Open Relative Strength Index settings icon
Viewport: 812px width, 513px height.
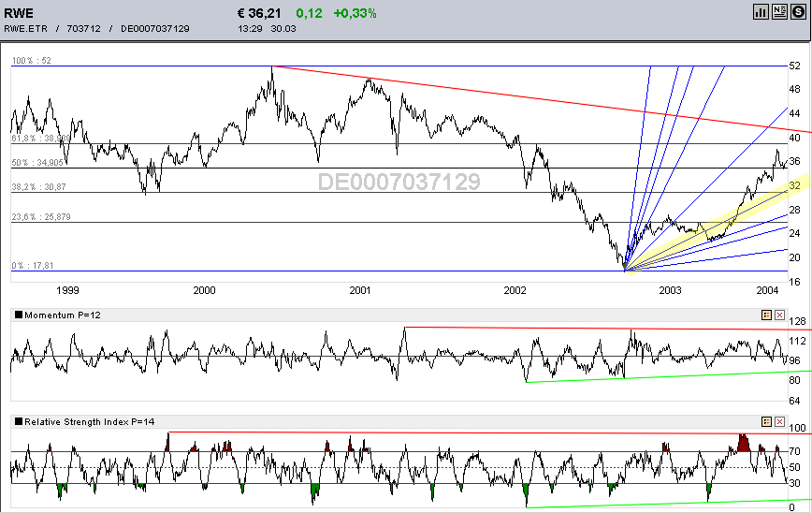(766, 422)
